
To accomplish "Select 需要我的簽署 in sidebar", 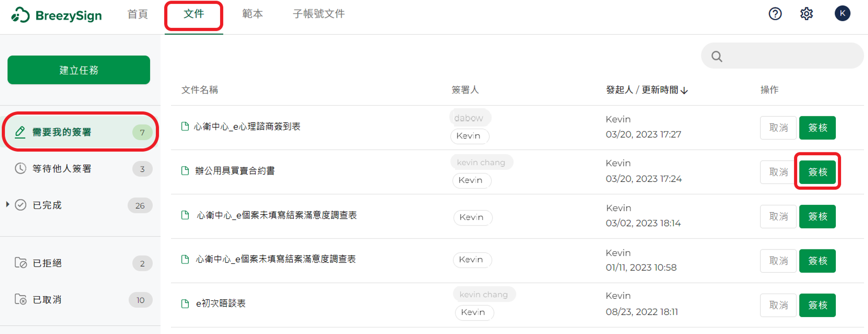I will pos(80,132).
